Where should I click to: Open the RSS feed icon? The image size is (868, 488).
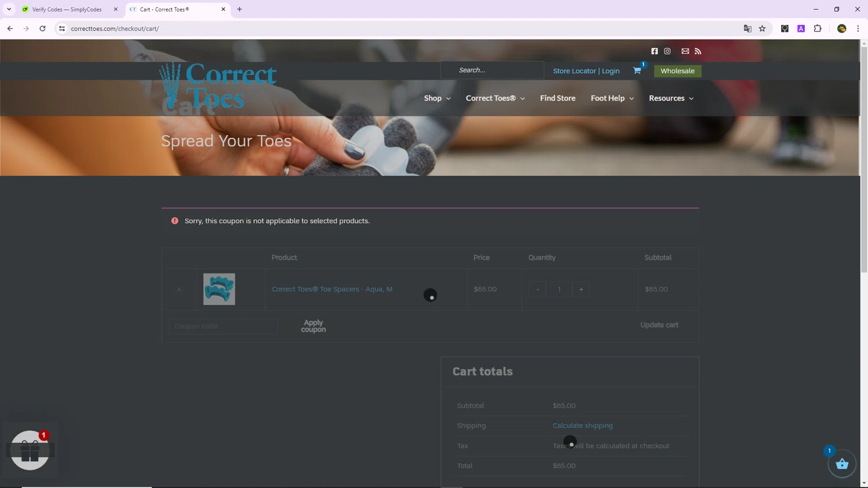point(698,51)
